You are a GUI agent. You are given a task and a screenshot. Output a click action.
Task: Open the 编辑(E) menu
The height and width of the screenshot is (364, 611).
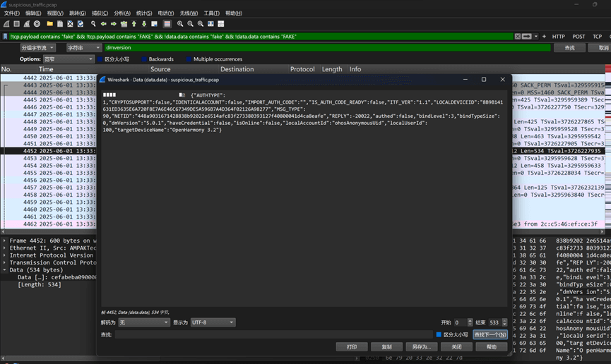tap(33, 13)
